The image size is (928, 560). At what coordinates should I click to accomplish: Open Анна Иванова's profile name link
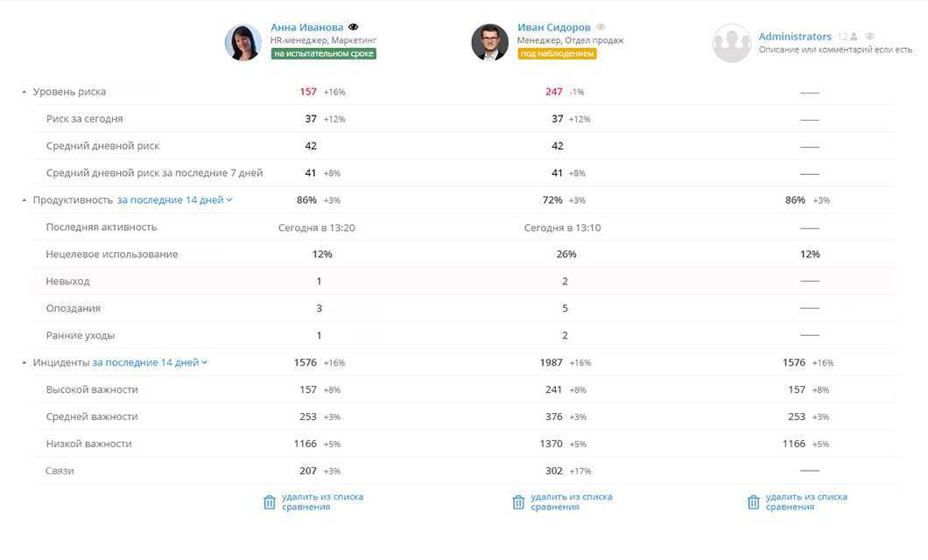306,27
